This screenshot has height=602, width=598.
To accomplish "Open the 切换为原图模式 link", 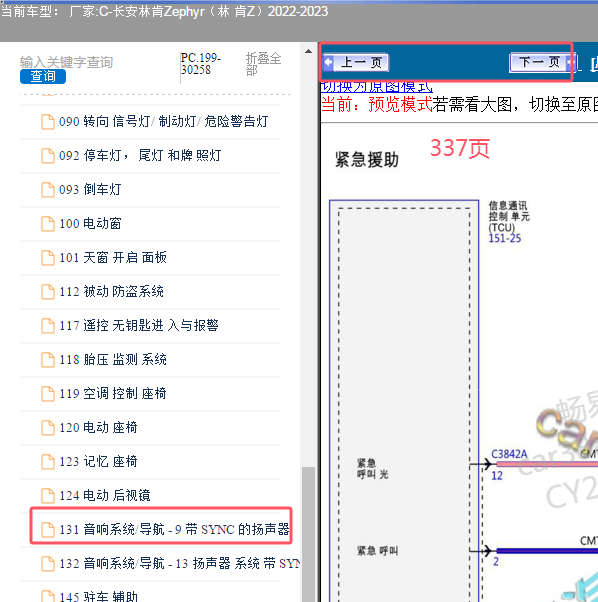I will pos(377,87).
